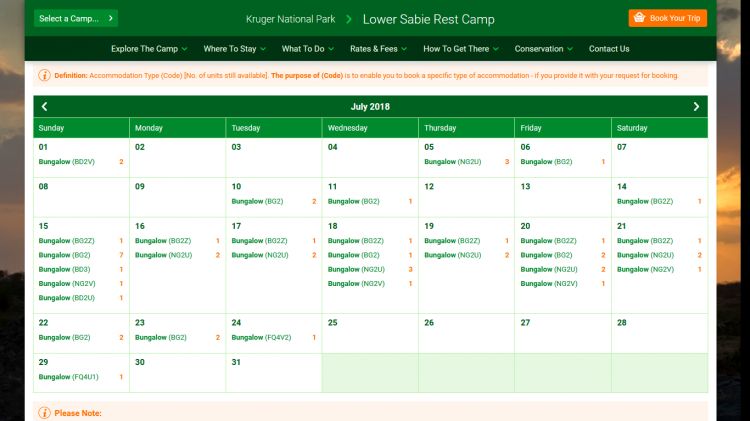Click the basket icon on Book Your Trip

pyautogui.click(x=640, y=18)
